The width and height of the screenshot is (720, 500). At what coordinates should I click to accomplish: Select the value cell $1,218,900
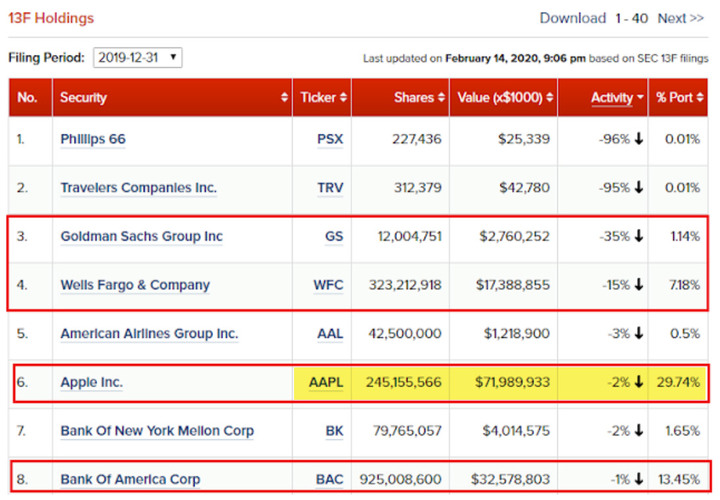(x=517, y=334)
